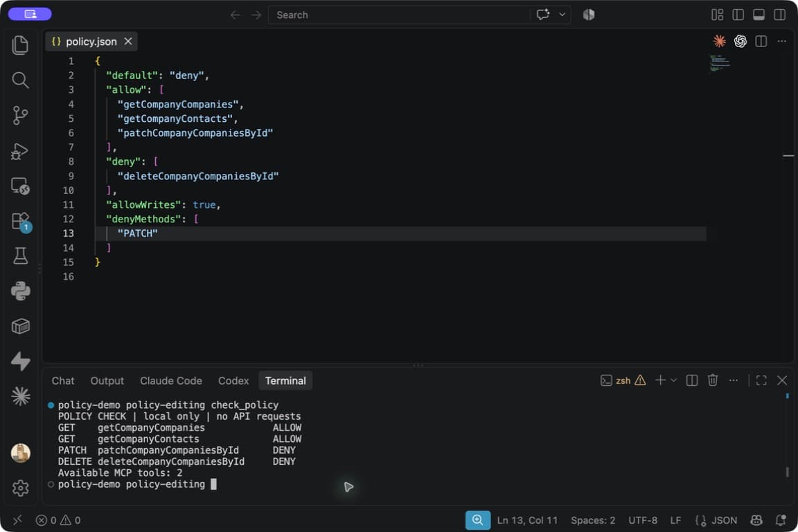
Task: Switch to the Output panel tab
Action: (x=107, y=381)
